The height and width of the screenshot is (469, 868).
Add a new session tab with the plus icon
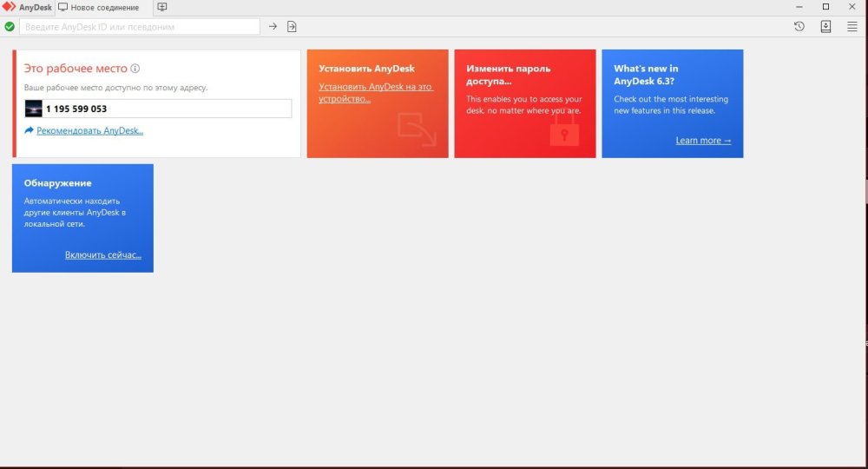(161, 7)
